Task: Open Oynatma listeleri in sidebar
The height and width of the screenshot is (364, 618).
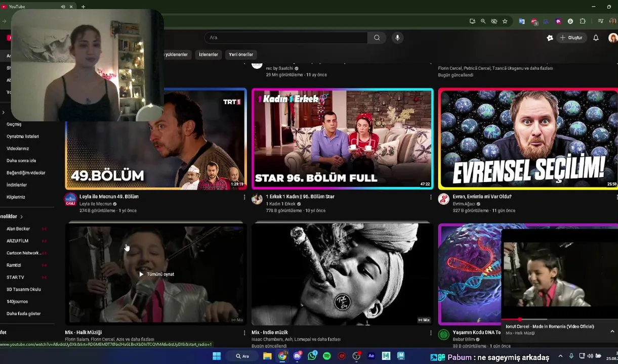Action: 23,136
